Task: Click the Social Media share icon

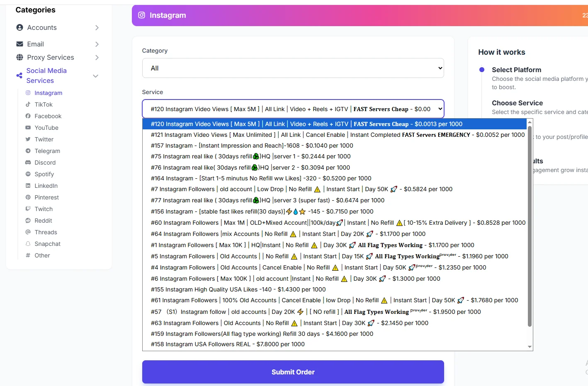Action: 19,75
